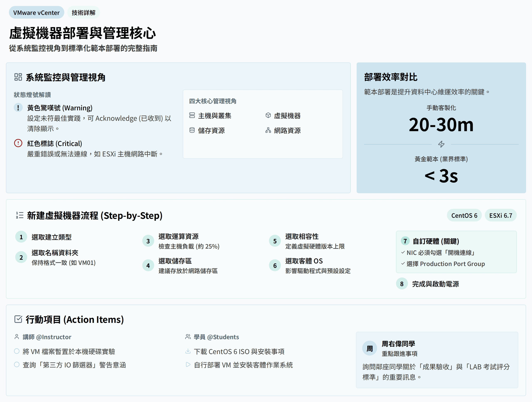Click the dashboard grid icon beside 系統監控與管理視角

click(x=18, y=77)
